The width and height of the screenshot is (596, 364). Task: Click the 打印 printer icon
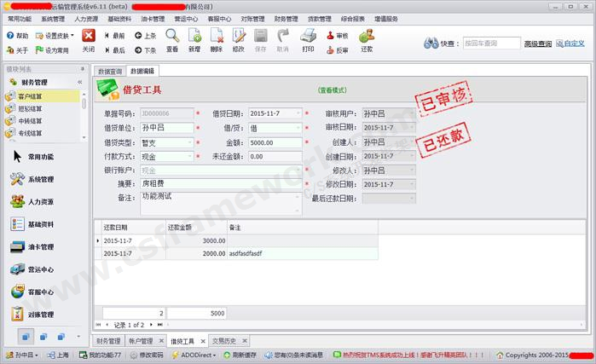coord(308,39)
